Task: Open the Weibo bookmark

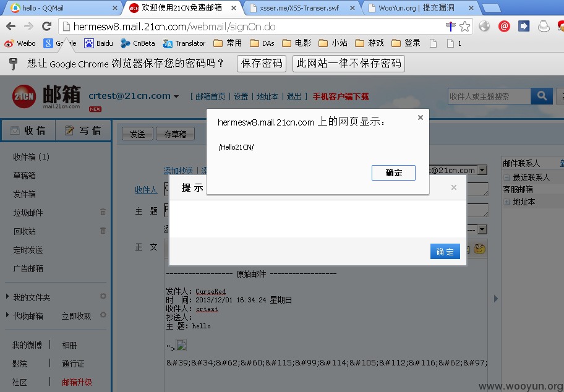Action: (20, 43)
